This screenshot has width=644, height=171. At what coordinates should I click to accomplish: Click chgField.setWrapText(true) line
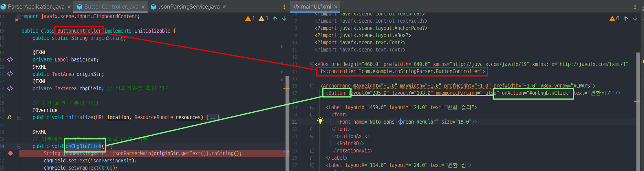point(81,168)
